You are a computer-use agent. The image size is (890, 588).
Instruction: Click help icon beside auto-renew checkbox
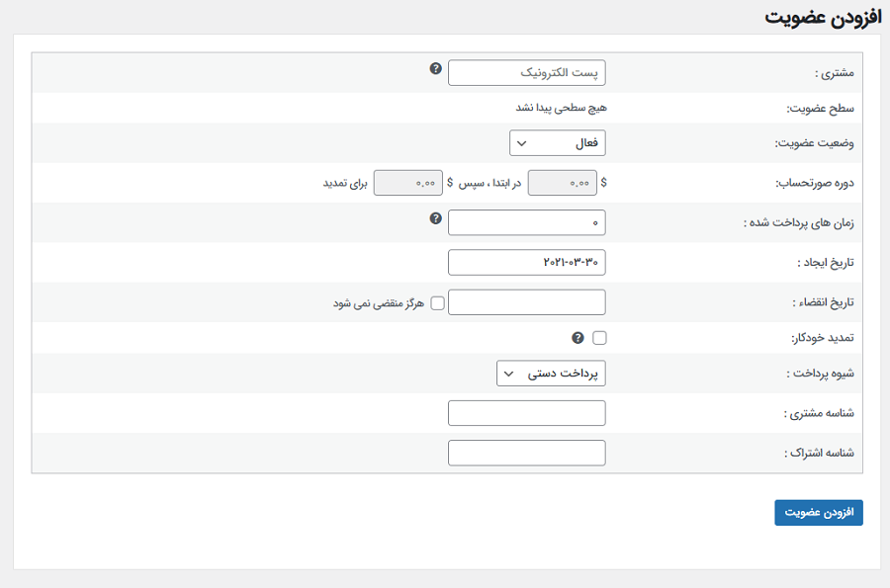(x=578, y=338)
